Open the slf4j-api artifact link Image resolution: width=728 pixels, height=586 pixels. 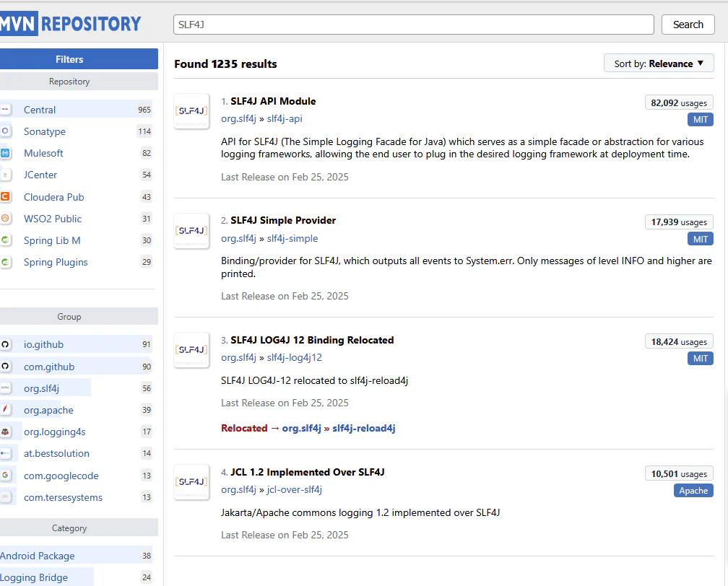point(285,119)
